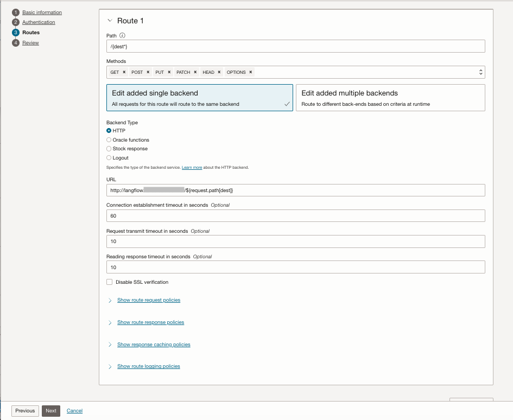Expand Show route request policies
513x420 pixels.
tap(148, 300)
